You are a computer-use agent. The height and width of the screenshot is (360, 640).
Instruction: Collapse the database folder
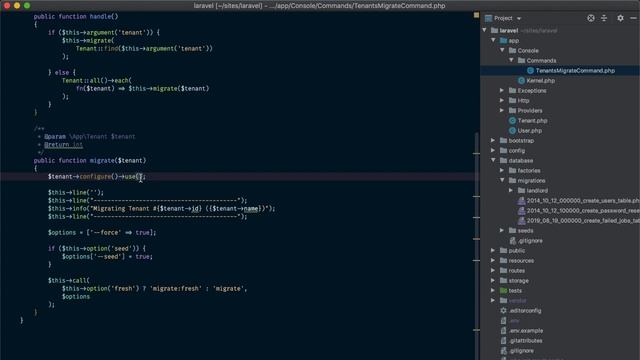pos(493,160)
